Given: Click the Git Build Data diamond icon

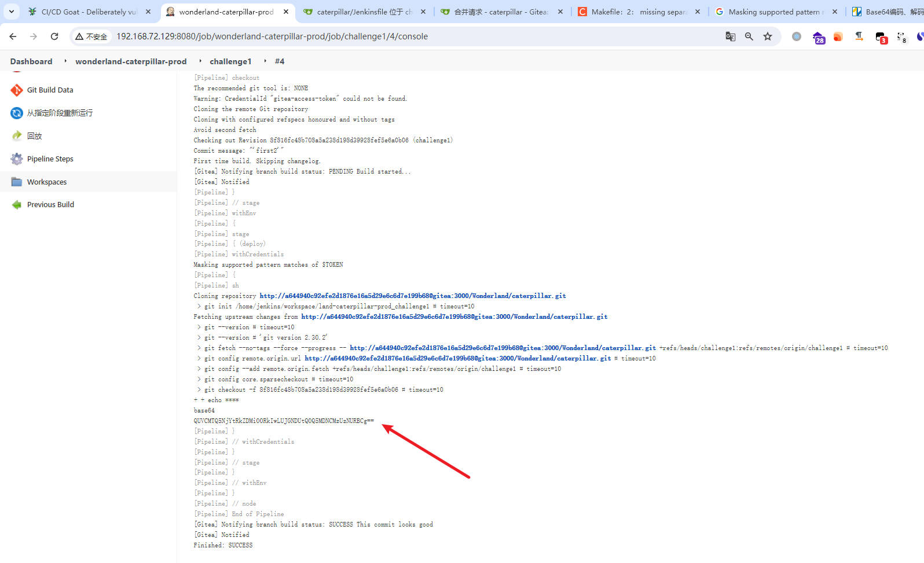Looking at the screenshot, I should coord(17,90).
